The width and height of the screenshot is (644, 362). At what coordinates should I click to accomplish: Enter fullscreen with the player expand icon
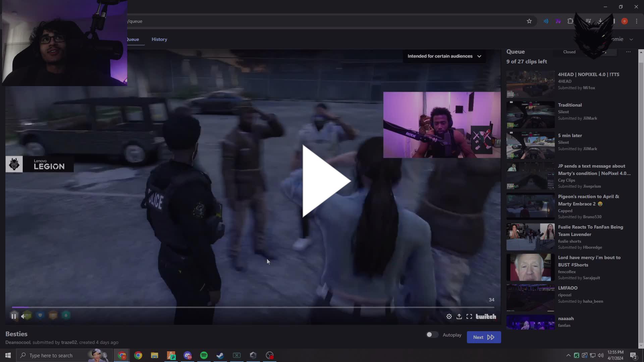point(469,316)
